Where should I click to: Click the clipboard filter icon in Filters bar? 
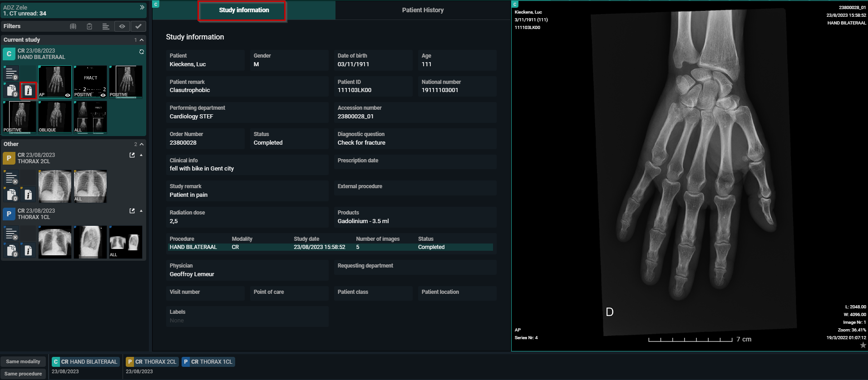[x=89, y=26]
